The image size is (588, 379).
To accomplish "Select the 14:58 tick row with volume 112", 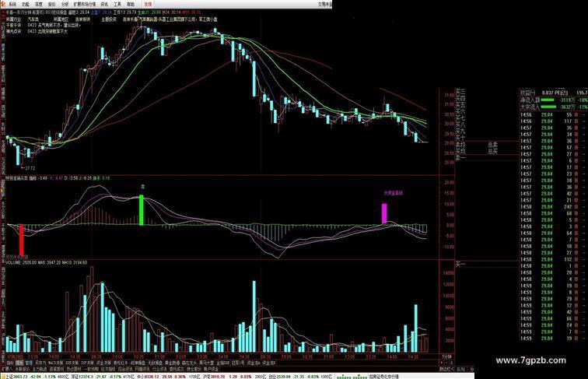I will [x=554, y=259].
